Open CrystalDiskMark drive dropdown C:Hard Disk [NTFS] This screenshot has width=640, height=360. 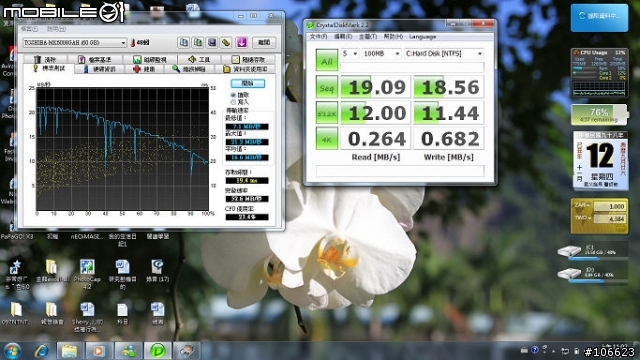[x=444, y=53]
